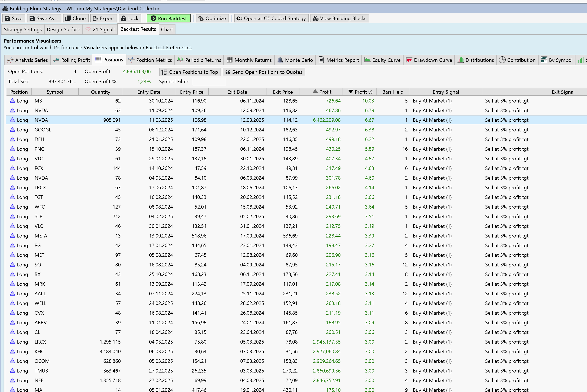Switch to Strategy Settings tab

23,30
